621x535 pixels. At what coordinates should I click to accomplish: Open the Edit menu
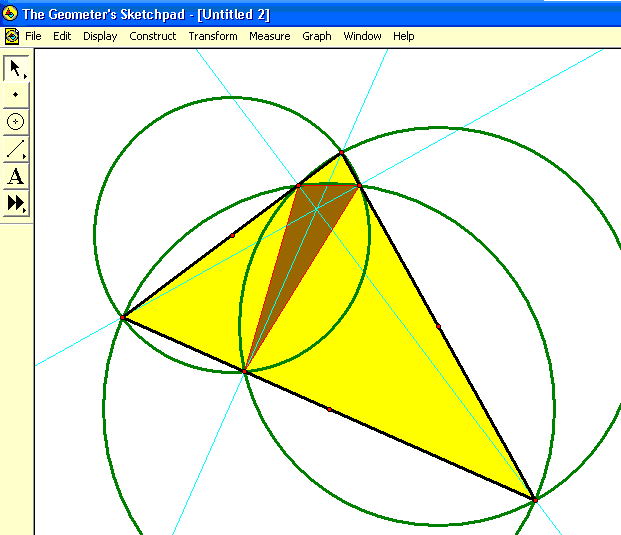[x=62, y=36]
